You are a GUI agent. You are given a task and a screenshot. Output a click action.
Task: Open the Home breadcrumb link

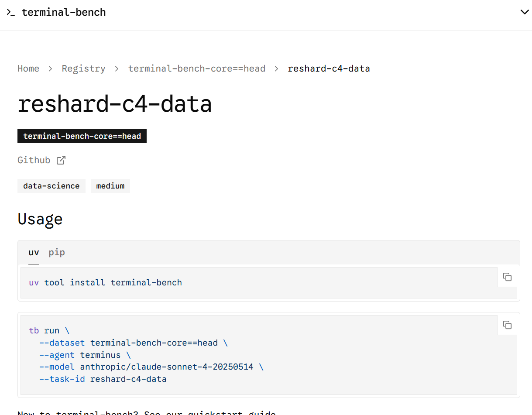[28, 69]
